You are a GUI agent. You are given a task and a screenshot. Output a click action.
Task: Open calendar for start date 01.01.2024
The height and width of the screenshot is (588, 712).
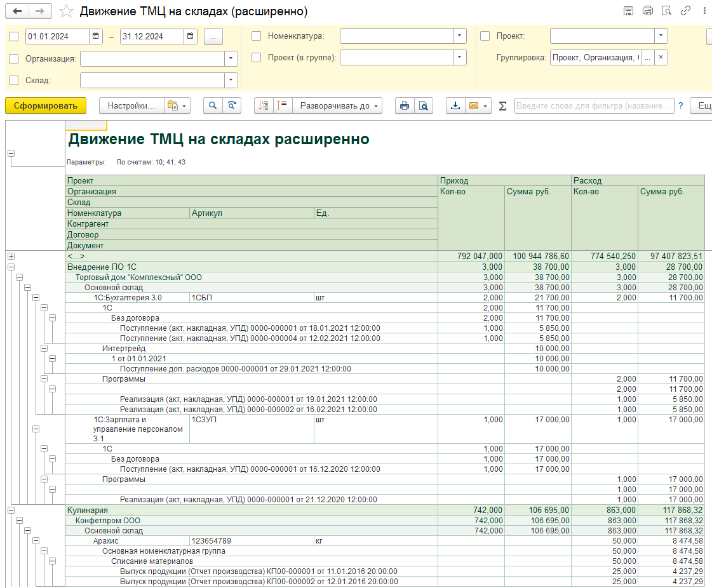(x=95, y=36)
